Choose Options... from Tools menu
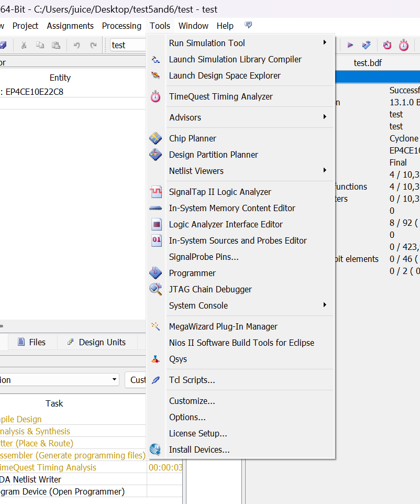 (187, 417)
